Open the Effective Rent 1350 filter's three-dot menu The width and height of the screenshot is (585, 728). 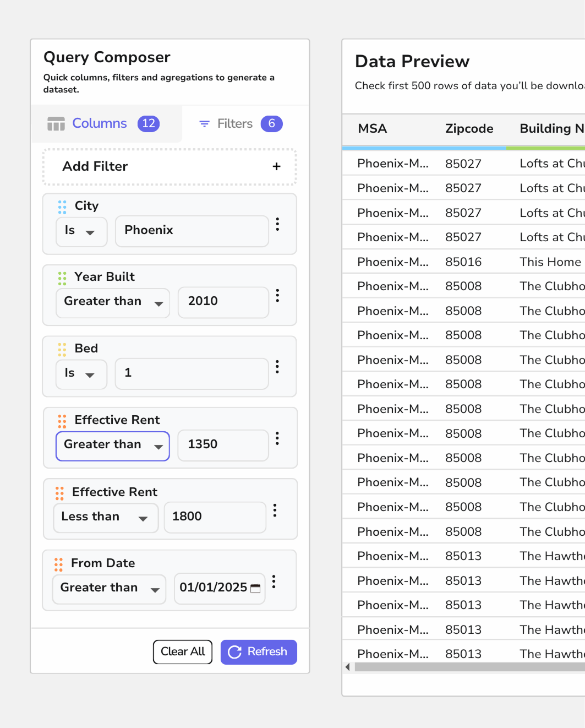click(x=277, y=438)
